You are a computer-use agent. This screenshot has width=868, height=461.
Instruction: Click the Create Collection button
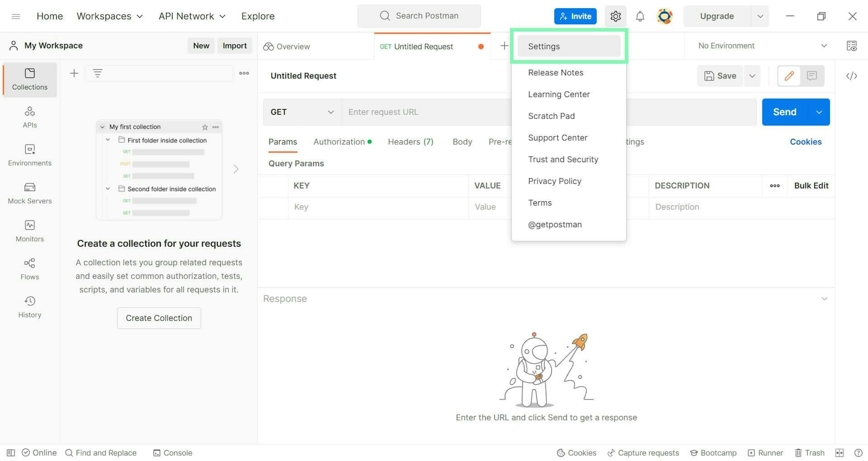point(159,318)
